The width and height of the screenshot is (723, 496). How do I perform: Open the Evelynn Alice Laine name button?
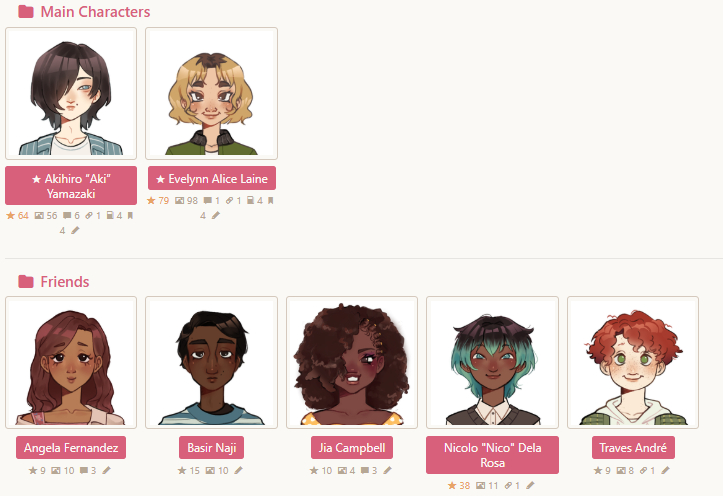tap(212, 178)
